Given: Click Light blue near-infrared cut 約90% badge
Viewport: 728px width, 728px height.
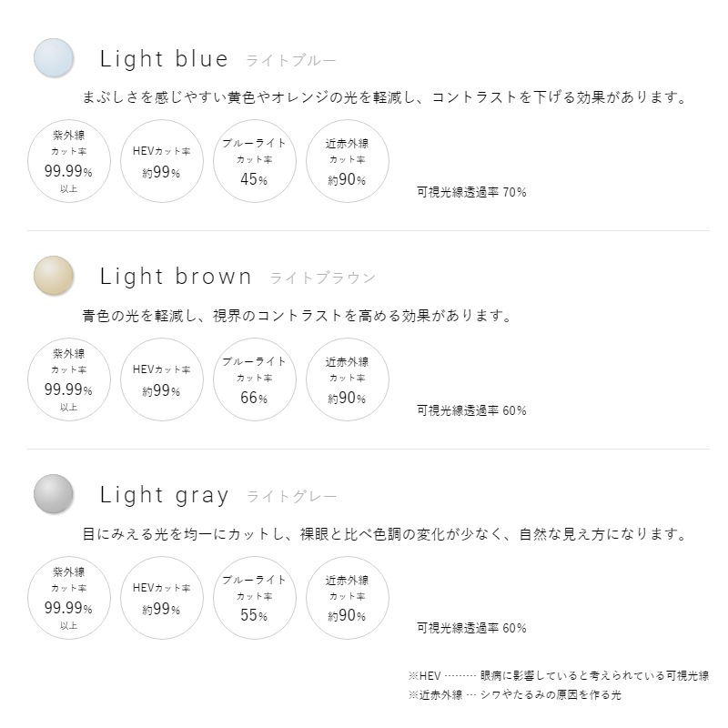Looking at the screenshot, I should [x=348, y=161].
